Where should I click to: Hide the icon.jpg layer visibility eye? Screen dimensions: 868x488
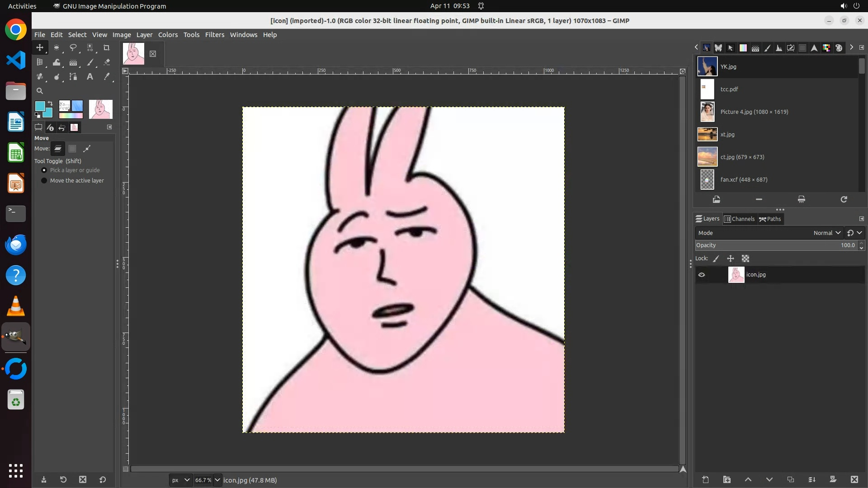[x=702, y=275]
